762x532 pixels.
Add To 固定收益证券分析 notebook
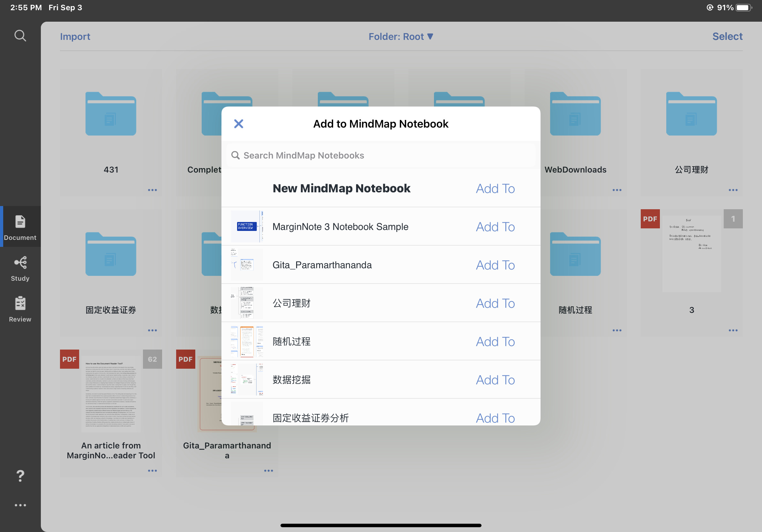click(495, 418)
